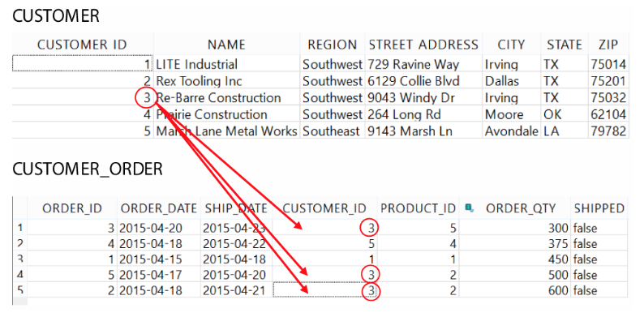Select the Re-Barre Construction cell

coord(227,98)
